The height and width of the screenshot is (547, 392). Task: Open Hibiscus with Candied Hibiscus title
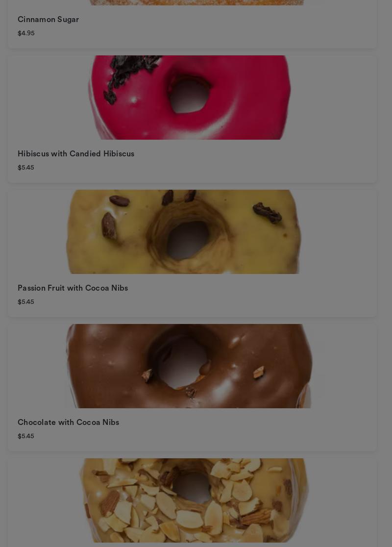pos(75,154)
